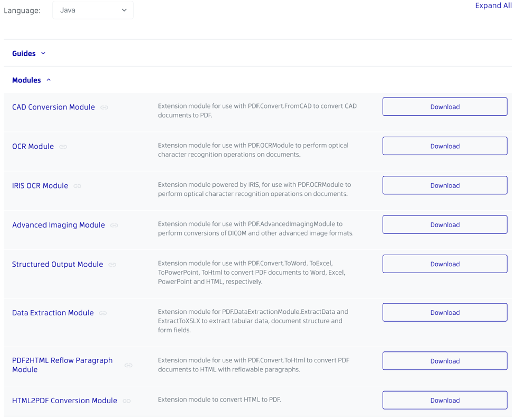The image size is (515, 420).
Task: Expand the Guides section
Action: point(28,53)
